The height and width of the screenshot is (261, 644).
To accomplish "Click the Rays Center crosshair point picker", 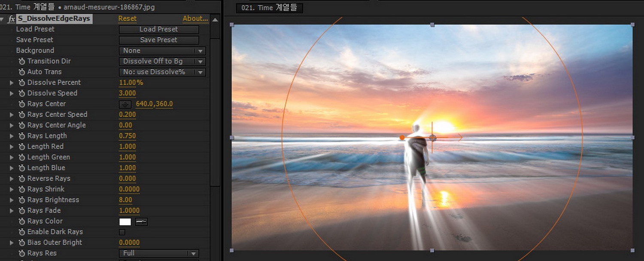I will tap(125, 104).
